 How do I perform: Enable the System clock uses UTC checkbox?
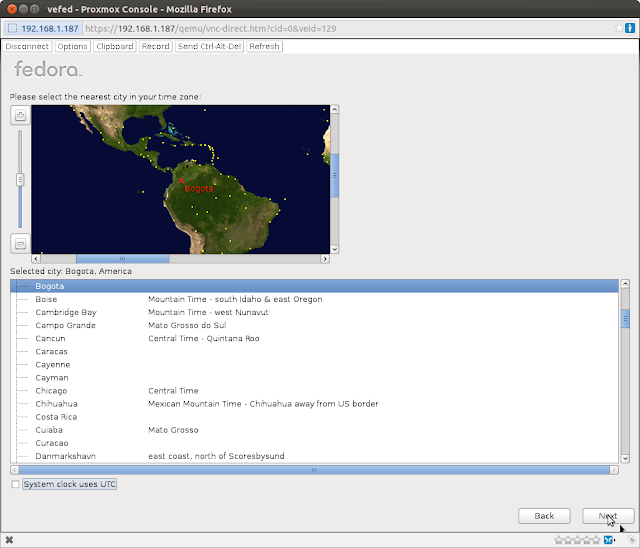point(16,484)
